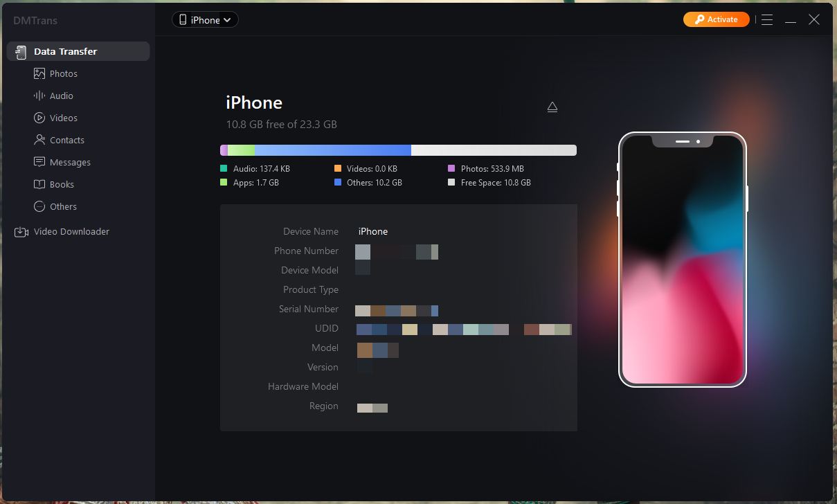Click the Free Space legend swatch
The width and height of the screenshot is (837, 504).
(451, 183)
